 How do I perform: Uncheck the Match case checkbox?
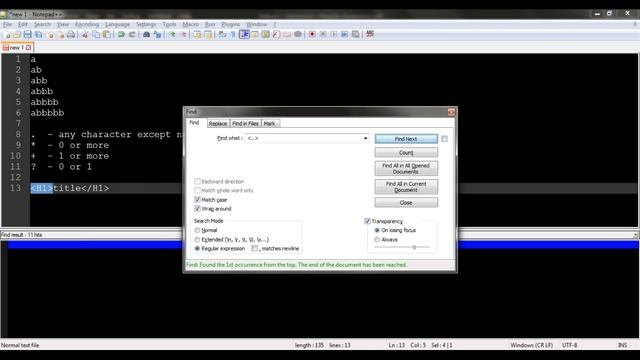click(198, 200)
